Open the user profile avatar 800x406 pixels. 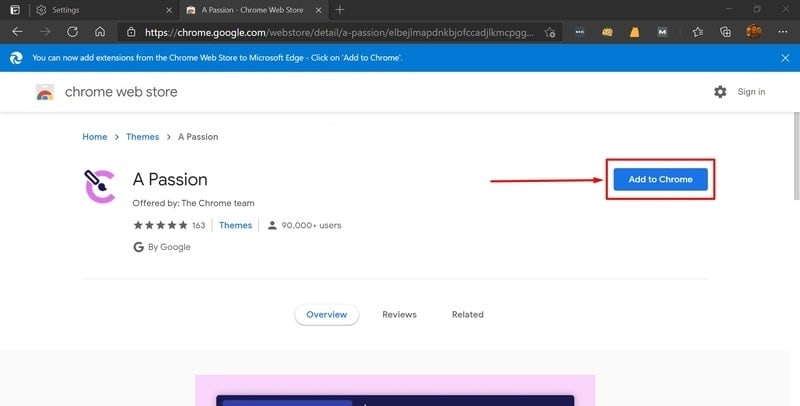coord(754,32)
